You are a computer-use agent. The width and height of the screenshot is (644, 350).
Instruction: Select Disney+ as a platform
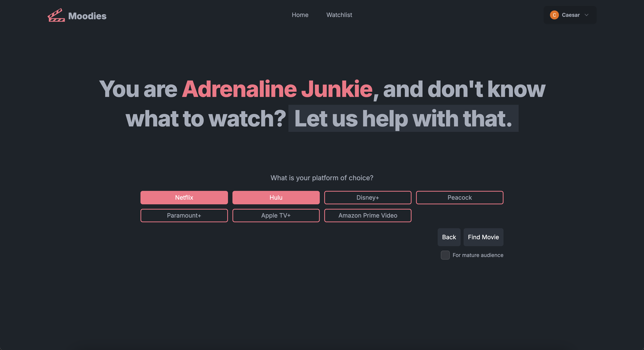tap(368, 198)
